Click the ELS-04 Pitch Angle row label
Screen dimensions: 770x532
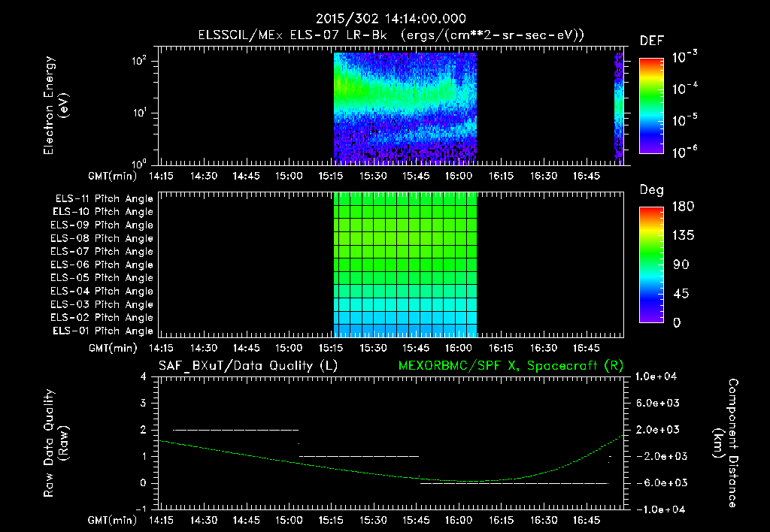(x=102, y=291)
